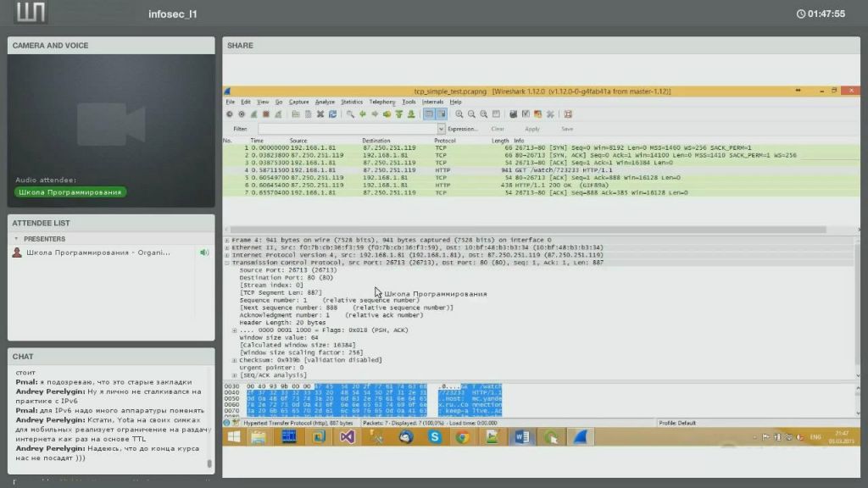Screen dimensions: 868x488
Task: Click the Apply filter button
Action: coord(531,129)
